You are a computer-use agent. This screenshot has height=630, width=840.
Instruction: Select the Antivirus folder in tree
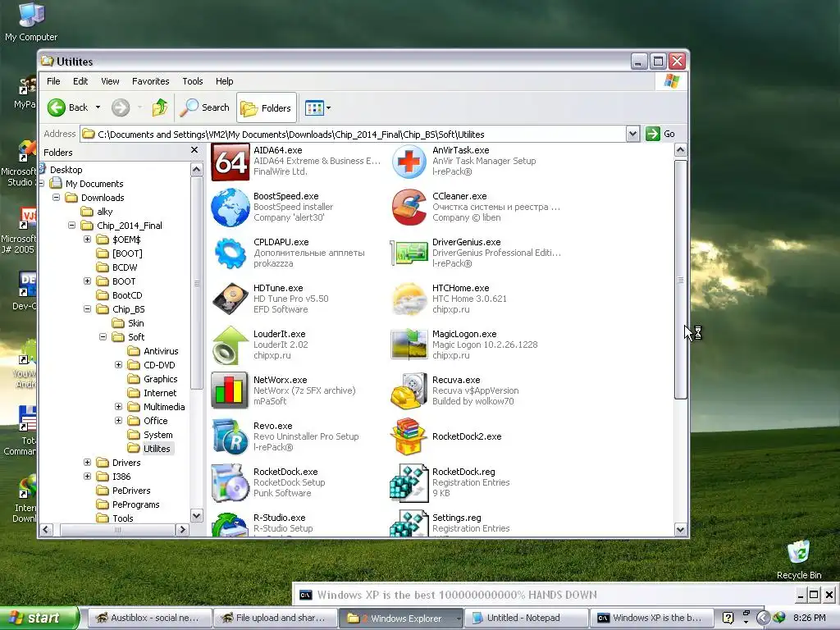coord(153,351)
